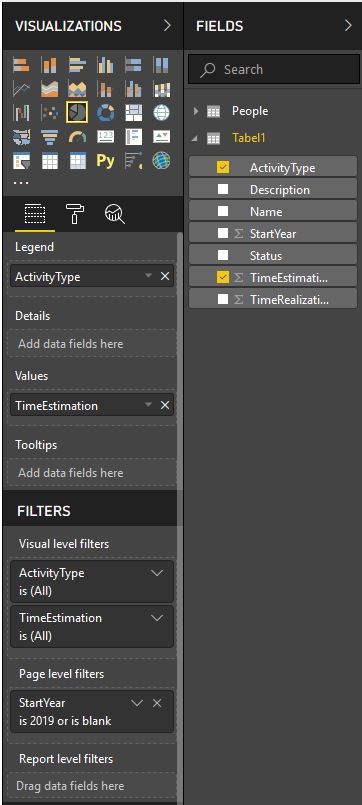
Task: Check the Description field checkbox
Action: tap(223, 189)
